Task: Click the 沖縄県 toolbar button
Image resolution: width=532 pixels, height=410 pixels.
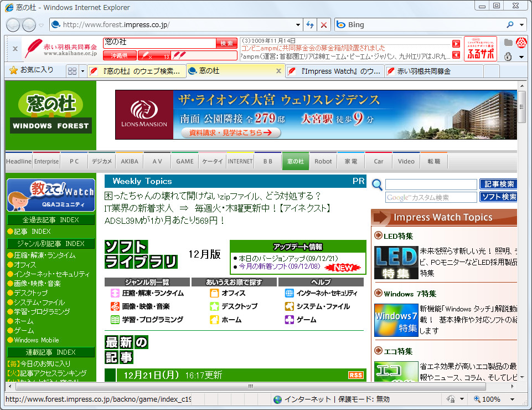Action: (x=120, y=55)
